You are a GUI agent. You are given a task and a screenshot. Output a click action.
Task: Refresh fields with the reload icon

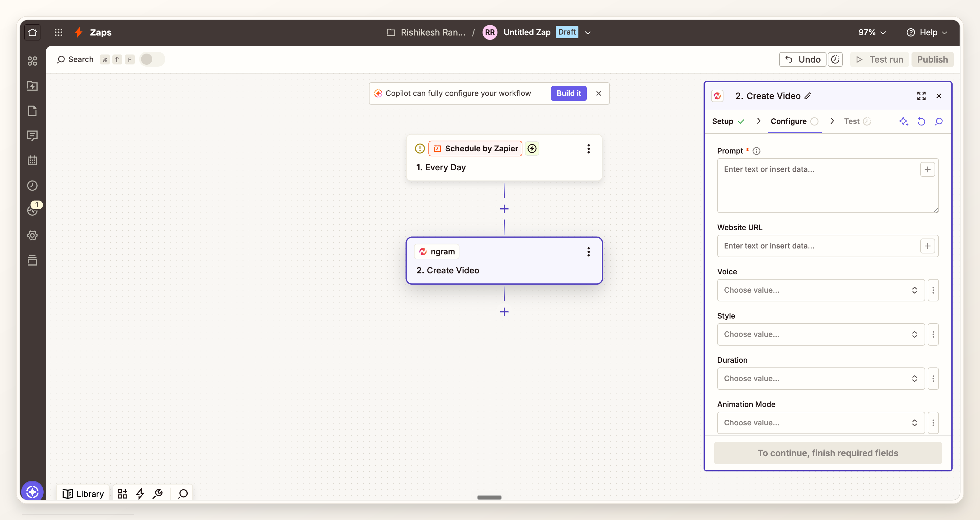(921, 122)
